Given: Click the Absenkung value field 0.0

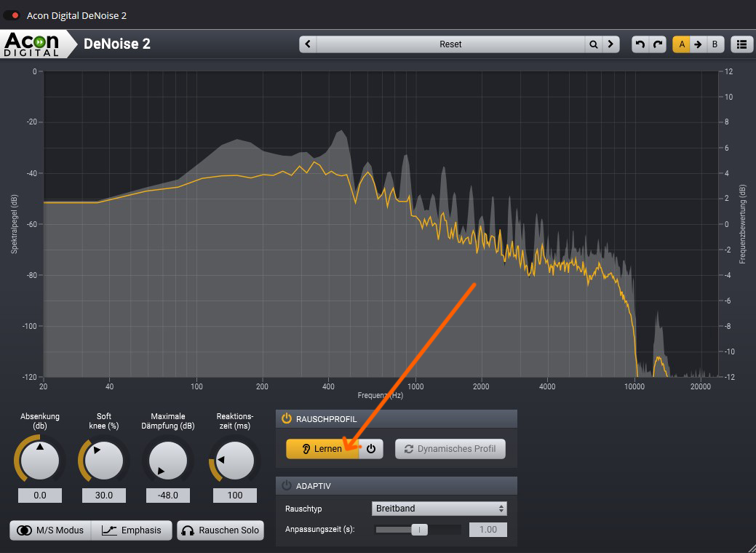Looking at the screenshot, I should click(x=40, y=495).
